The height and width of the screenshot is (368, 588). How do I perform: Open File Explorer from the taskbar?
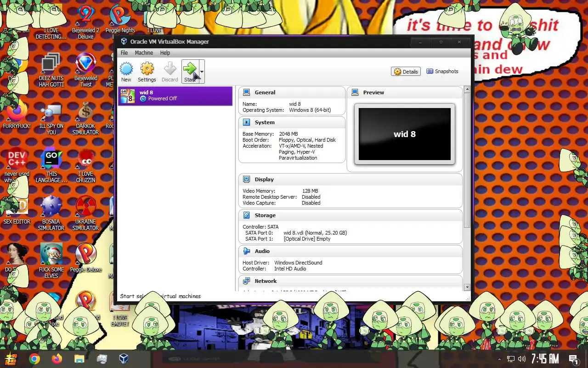pos(79,359)
